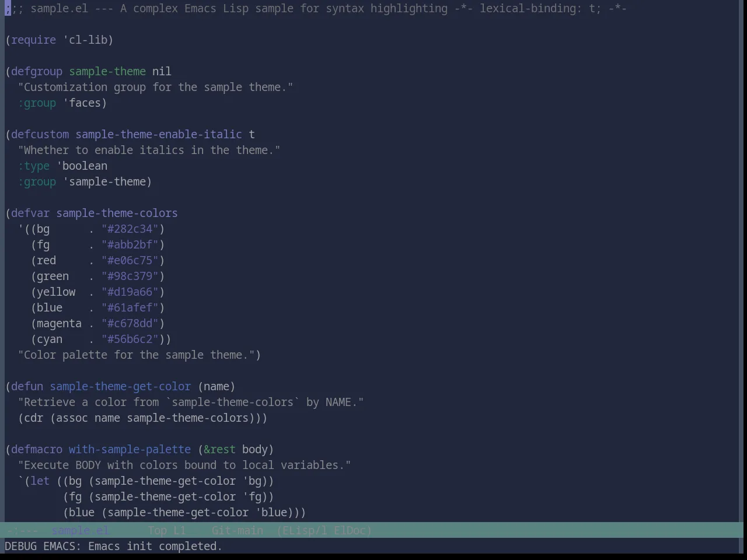This screenshot has width=747, height=560.
Task: Click the 'cdr' function call
Action: coord(34,418)
